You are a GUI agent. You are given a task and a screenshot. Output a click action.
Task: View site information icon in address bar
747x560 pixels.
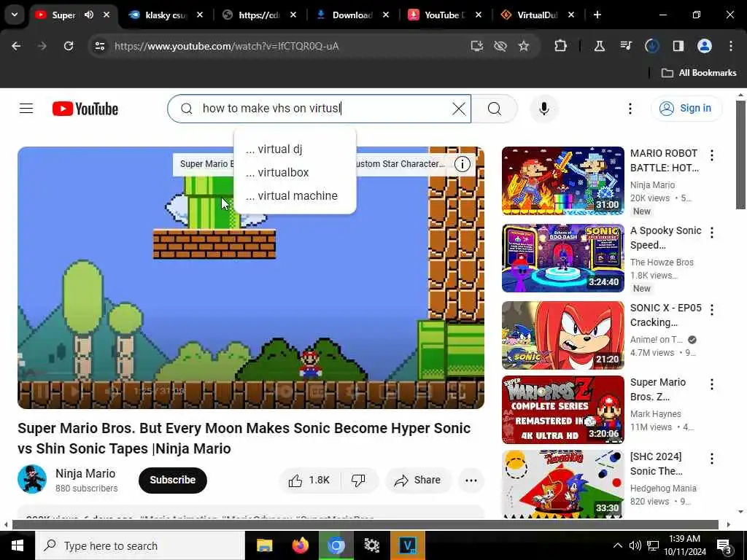99,46
